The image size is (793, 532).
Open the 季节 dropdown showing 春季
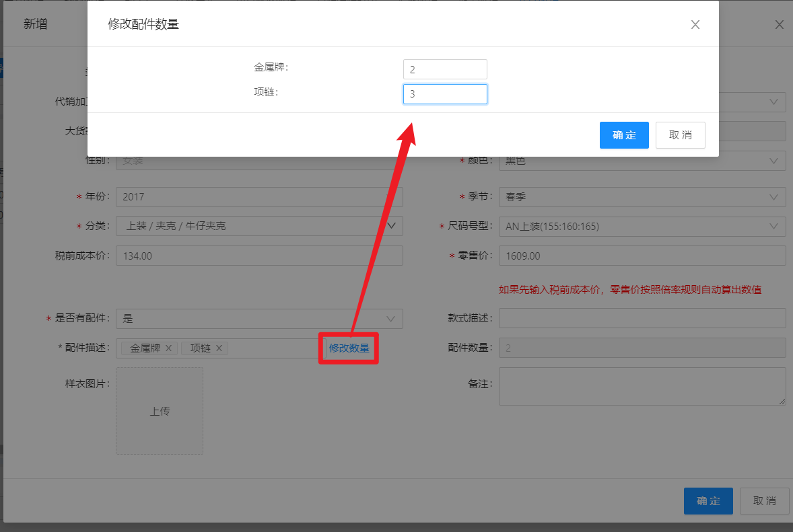point(642,197)
